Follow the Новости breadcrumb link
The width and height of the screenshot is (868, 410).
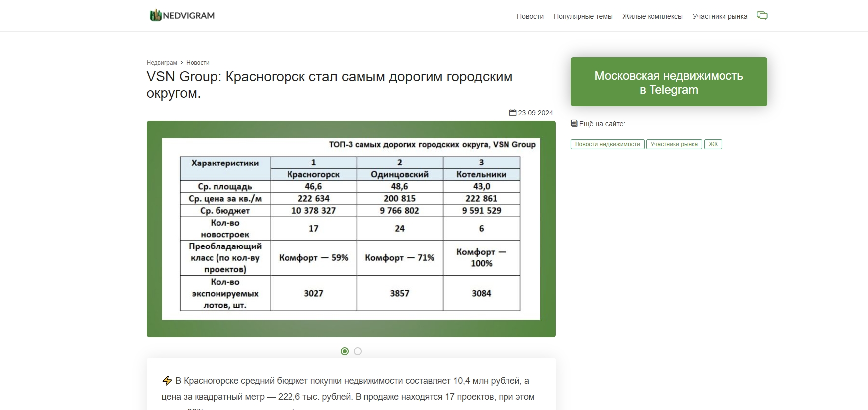(198, 63)
